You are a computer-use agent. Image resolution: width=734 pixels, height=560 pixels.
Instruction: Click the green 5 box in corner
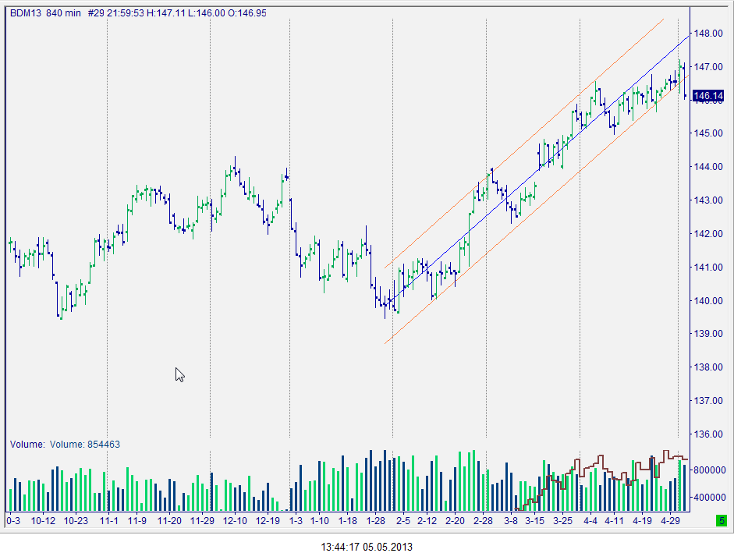pos(722,520)
